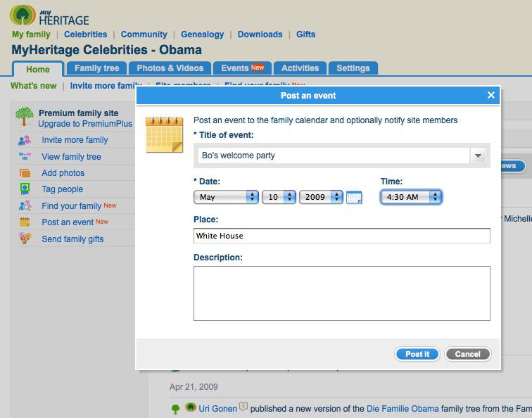Image resolution: width=532 pixels, height=418 pixels.
Task: Click the Find your family magnifier icon
Action: pyautogui.click(x=25, y=205)
